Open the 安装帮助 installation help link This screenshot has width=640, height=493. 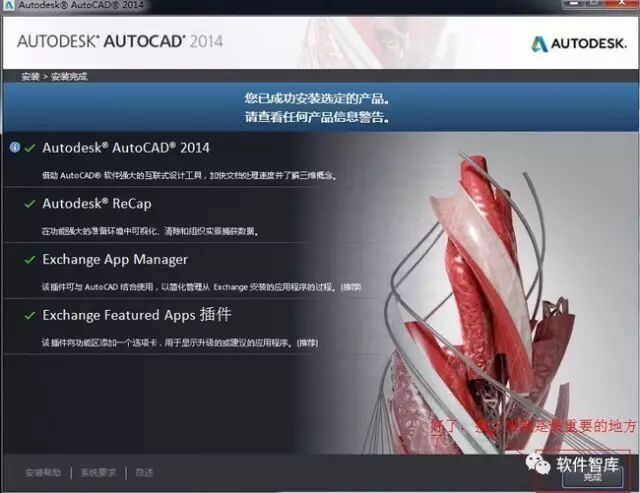43,473
